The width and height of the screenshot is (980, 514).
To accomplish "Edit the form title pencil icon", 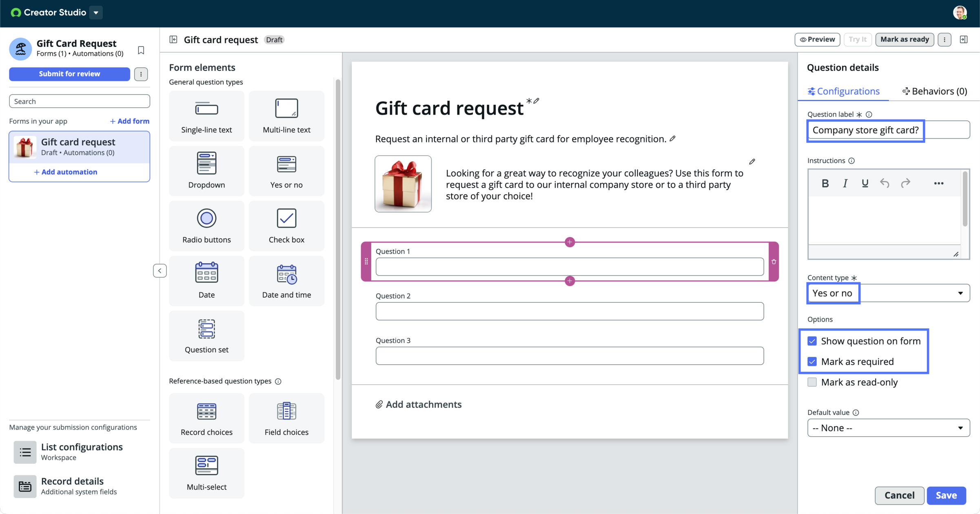I will pyautogui.click(x=537, y=101).
